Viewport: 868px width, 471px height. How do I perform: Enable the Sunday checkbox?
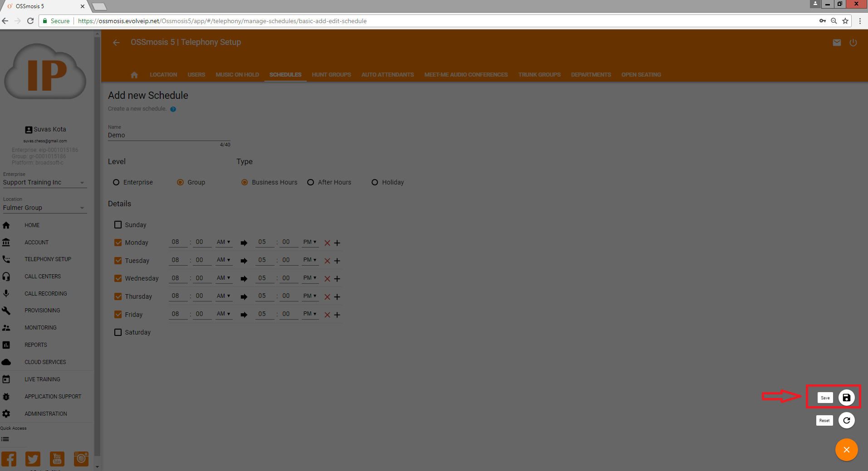point(118,225)
